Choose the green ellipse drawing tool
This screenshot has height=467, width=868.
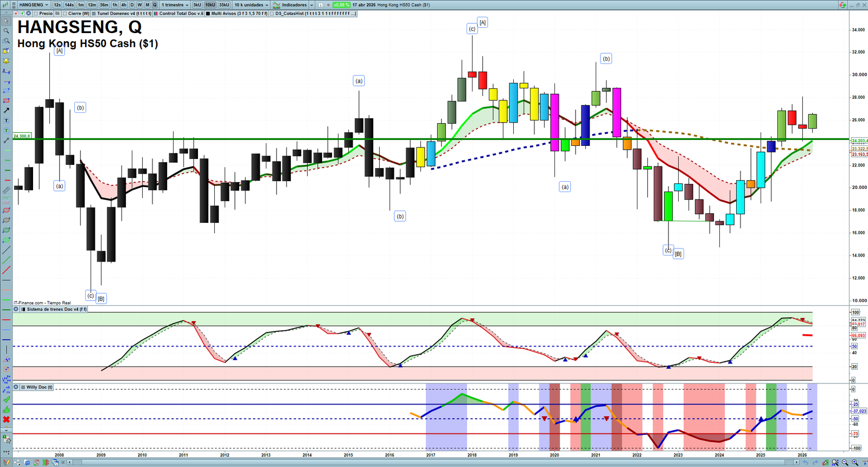tap(6, 230)
